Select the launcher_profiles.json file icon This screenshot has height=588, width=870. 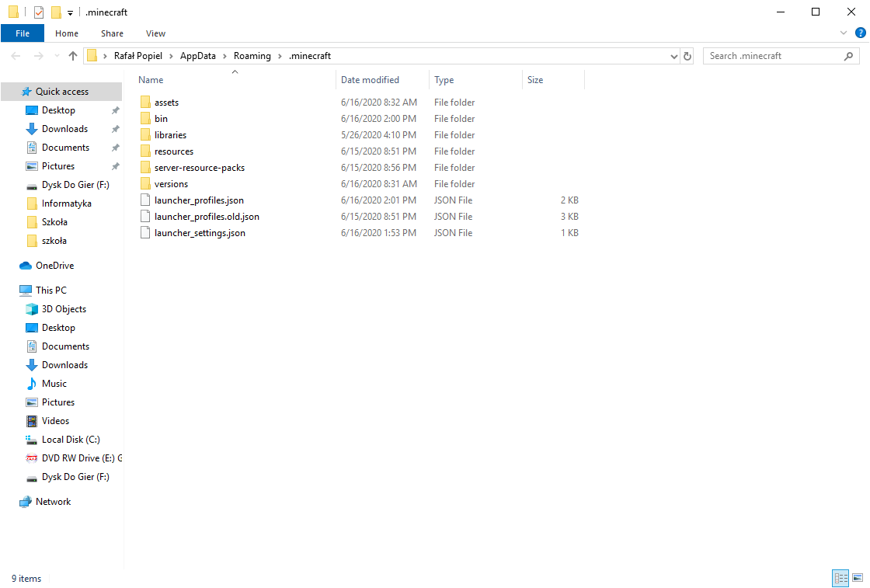coord(145,200)
